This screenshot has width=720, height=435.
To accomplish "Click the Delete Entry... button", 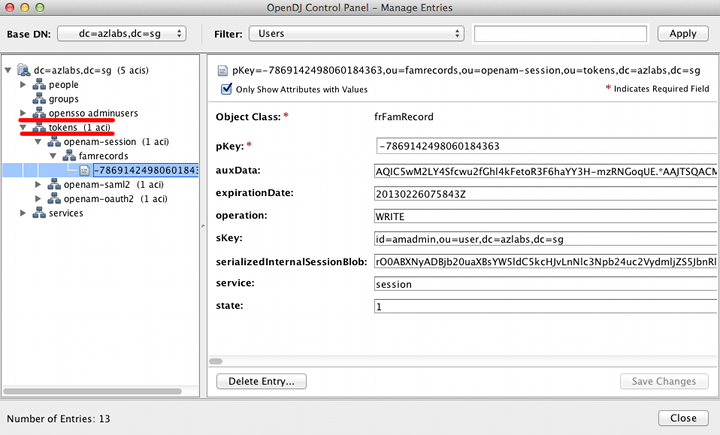I will [261, 381].
